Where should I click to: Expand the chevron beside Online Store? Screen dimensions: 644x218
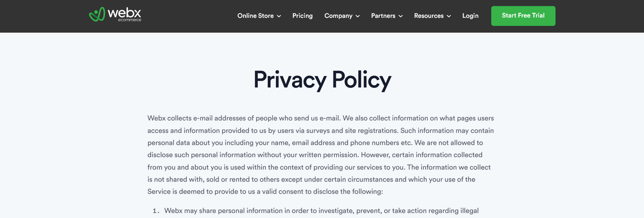click(x=279, y=16)
